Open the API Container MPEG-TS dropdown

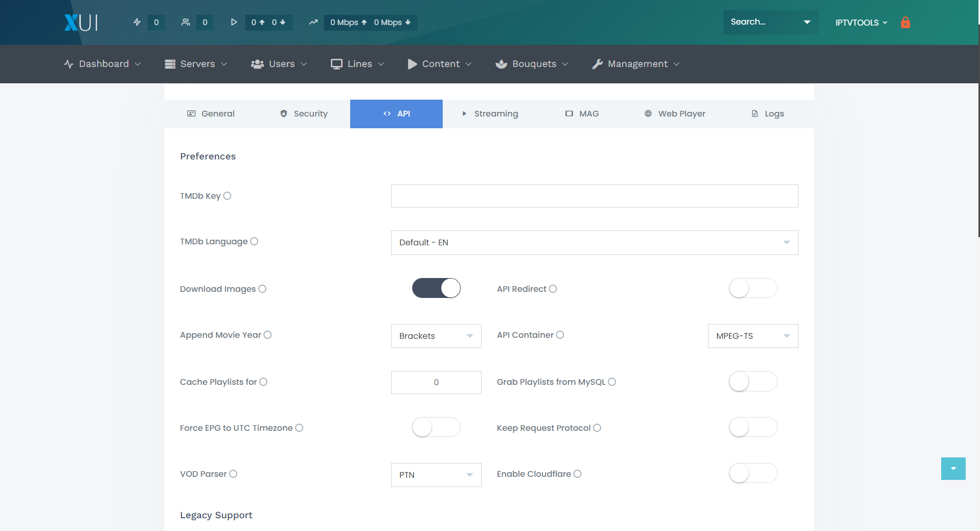tap(753, 336)
